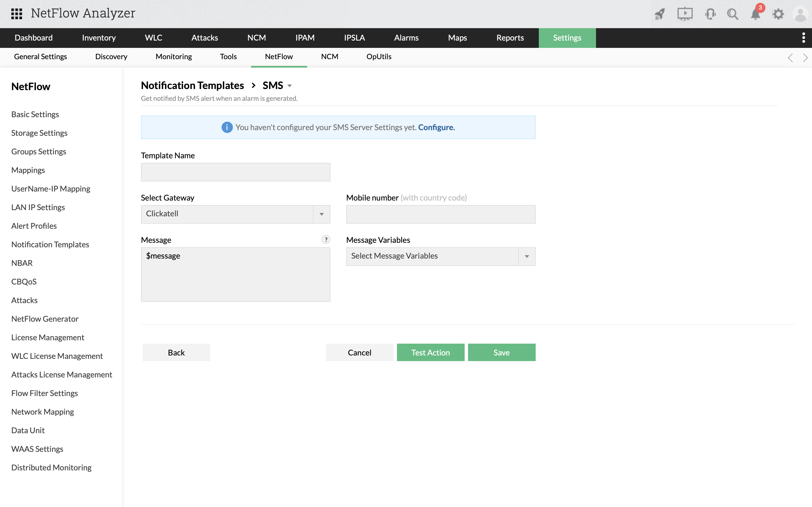Viewport: 812px width, 507px height.
Task: Open the user profile avatar
Action: 801,14
